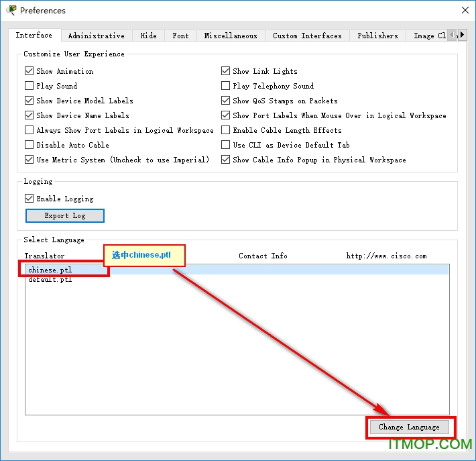Check Use CLI as Device Default Tab

point(225,145)
